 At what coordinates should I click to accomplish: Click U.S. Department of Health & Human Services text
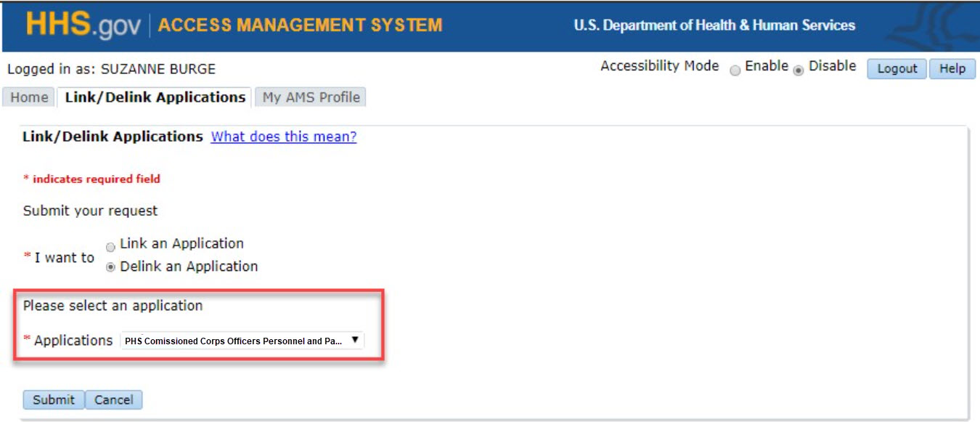point(714,25)
